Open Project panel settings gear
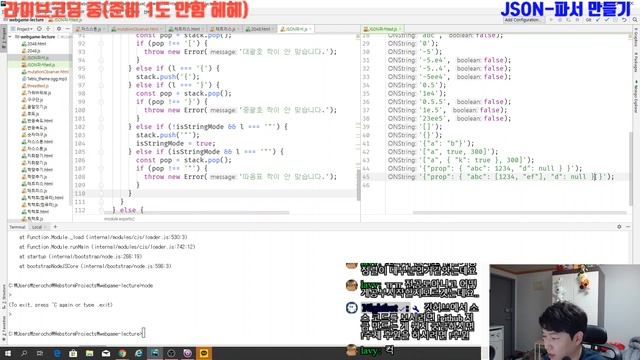This screenshot has width=640, height=360. pos(59,29)
